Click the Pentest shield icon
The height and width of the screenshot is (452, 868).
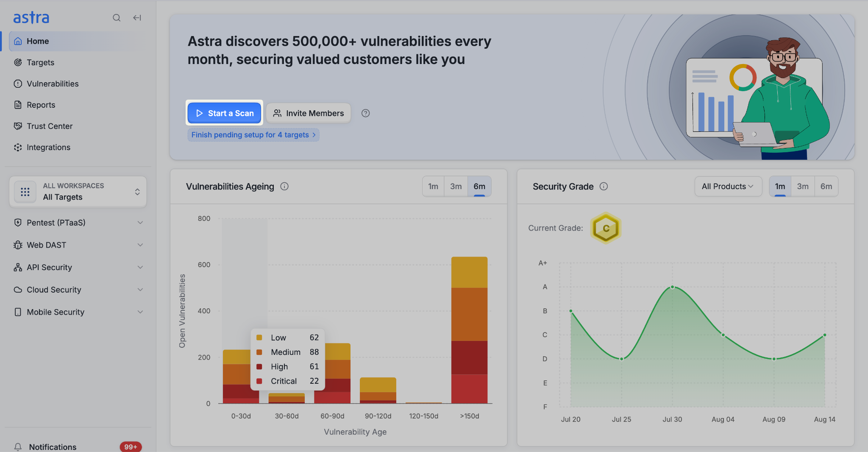(18, 223)
